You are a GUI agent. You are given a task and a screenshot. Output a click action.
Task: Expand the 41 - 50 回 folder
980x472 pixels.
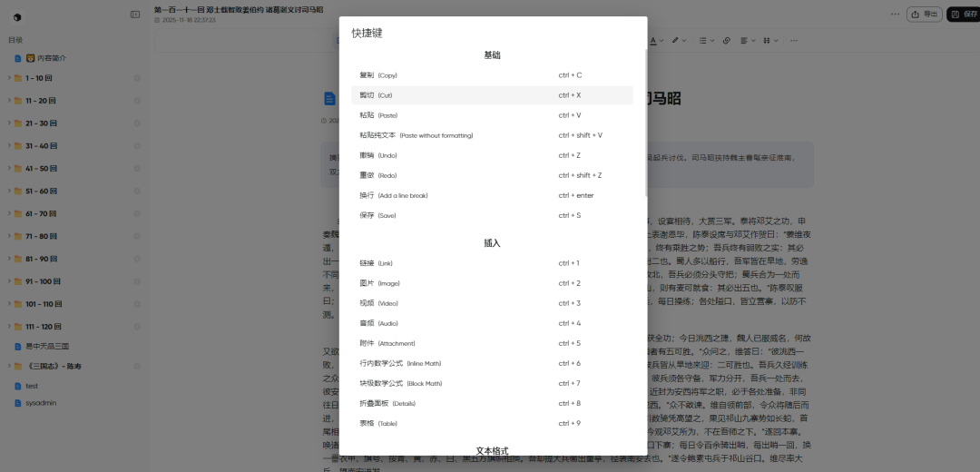point(9,168)
